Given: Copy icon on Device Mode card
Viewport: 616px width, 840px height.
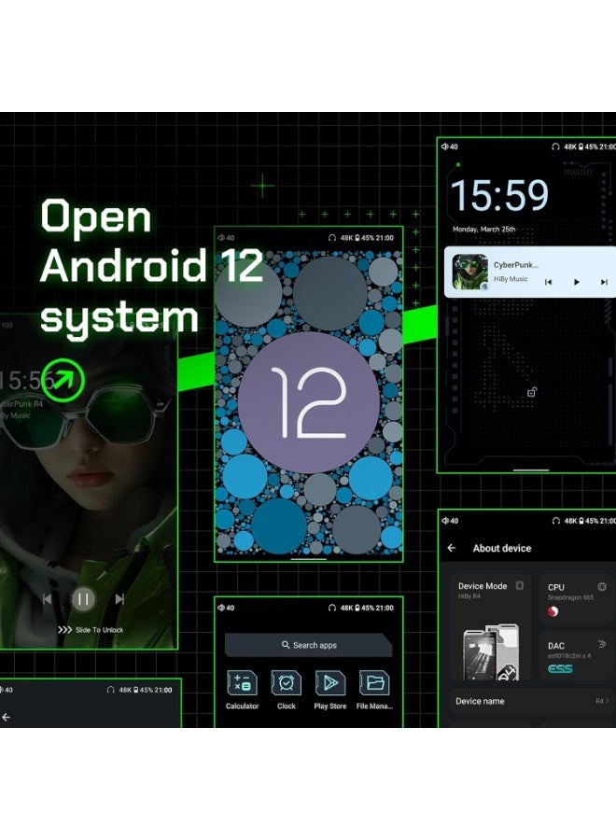Looking at the screenshot, I should 520,585.
